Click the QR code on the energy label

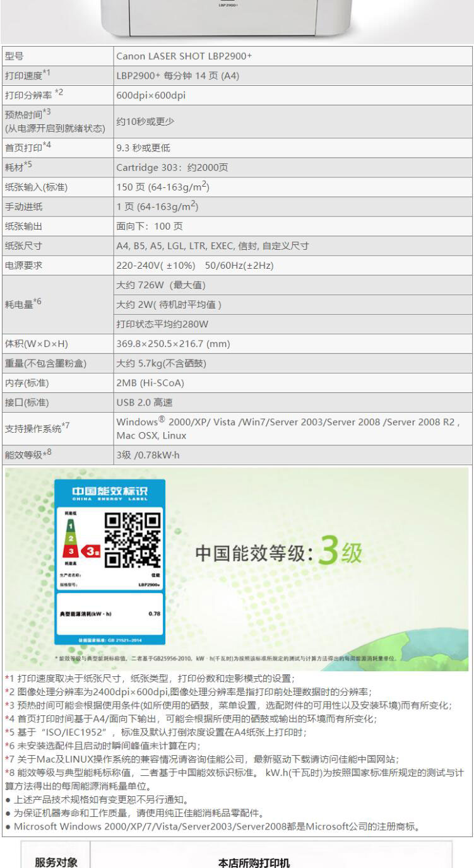[132, 539]
